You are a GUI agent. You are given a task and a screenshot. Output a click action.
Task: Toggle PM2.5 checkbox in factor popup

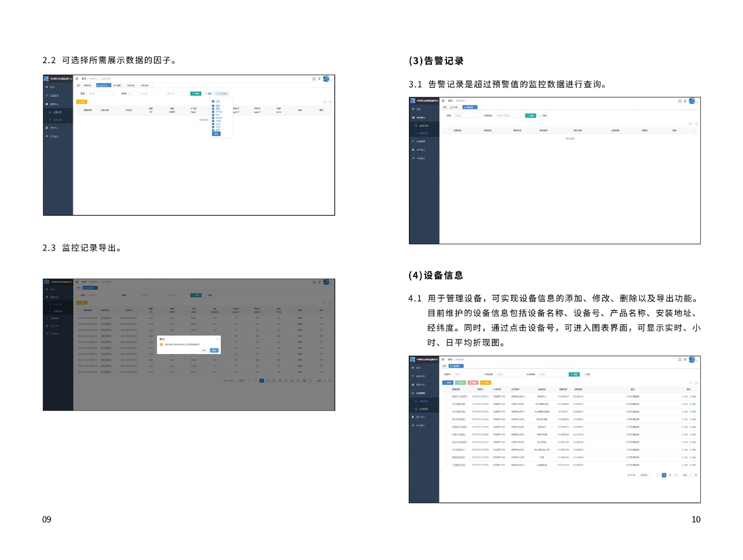tap(213, 118)
